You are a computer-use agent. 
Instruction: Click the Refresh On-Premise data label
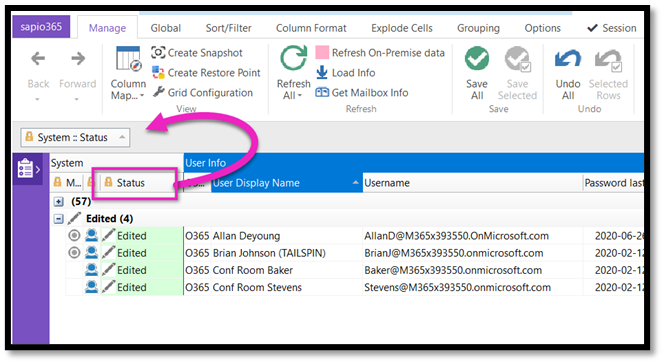click(x=388, y=53)
